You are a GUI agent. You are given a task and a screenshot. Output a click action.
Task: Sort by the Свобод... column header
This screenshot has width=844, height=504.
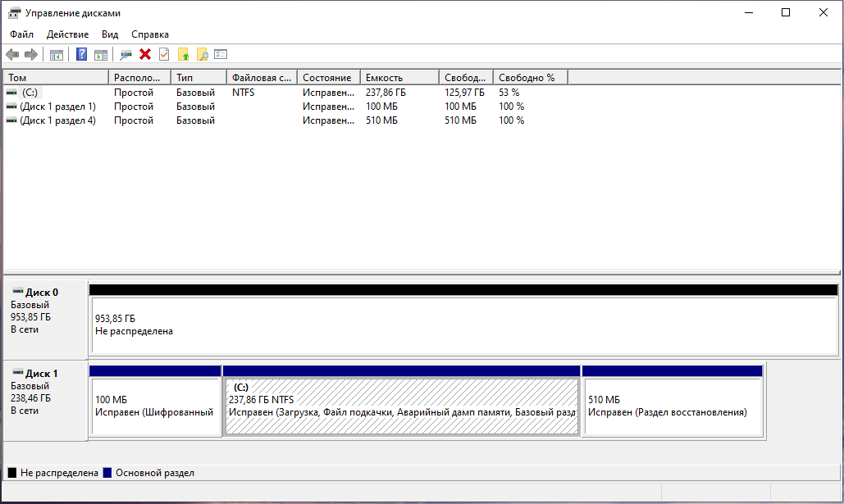pos(466,78)
